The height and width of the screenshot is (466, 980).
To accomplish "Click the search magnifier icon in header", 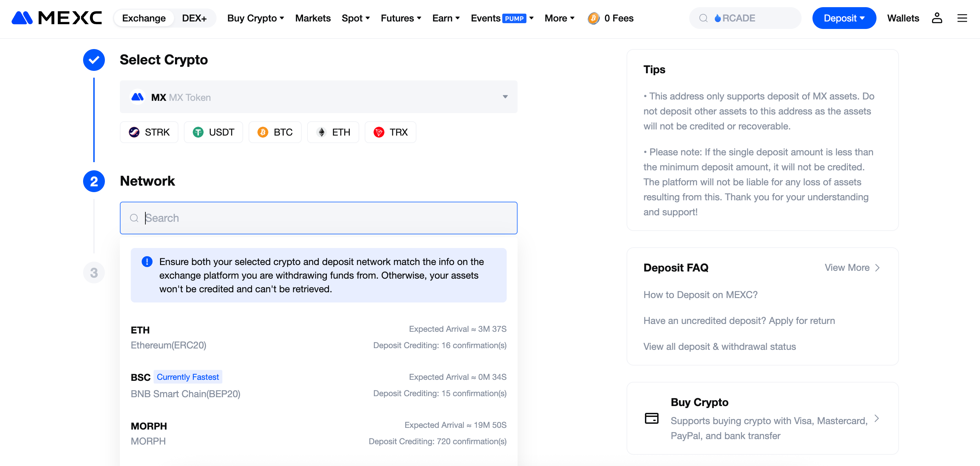I will click(x=703, y=18).
